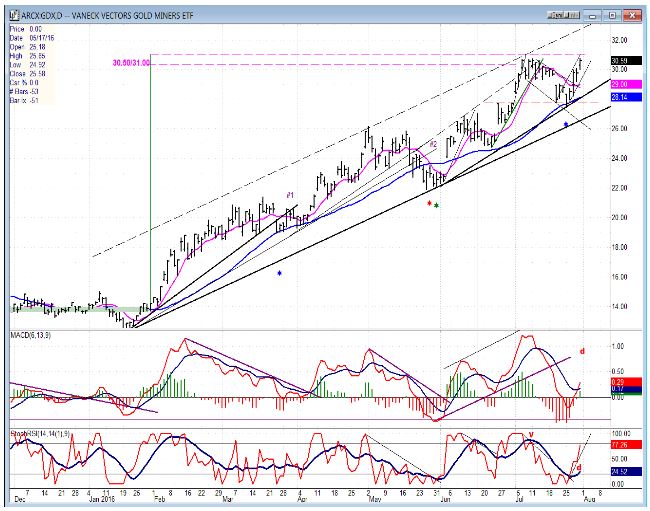Click the green asterisk marker near late May
Image resolution: width=650 pixels, height=511 pixels.
436,205
